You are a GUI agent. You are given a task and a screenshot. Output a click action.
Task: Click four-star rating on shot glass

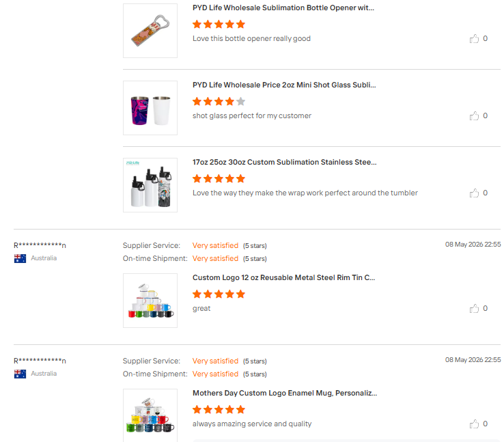(219, 102)
